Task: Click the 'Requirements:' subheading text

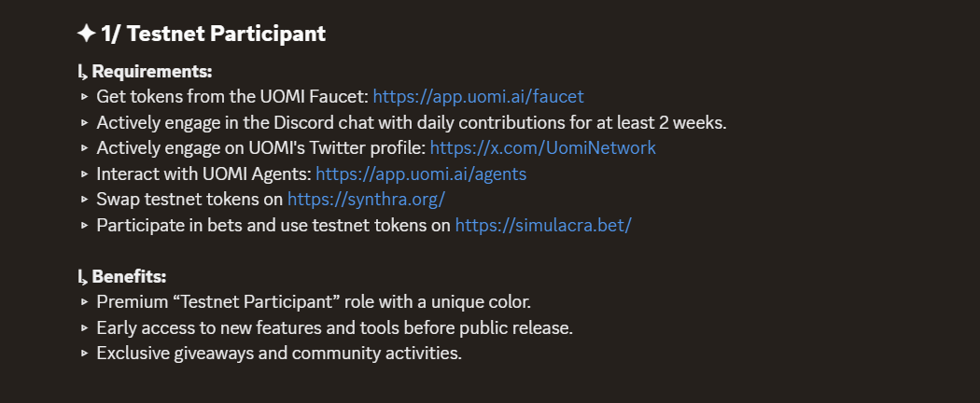Action: (152, 71)
